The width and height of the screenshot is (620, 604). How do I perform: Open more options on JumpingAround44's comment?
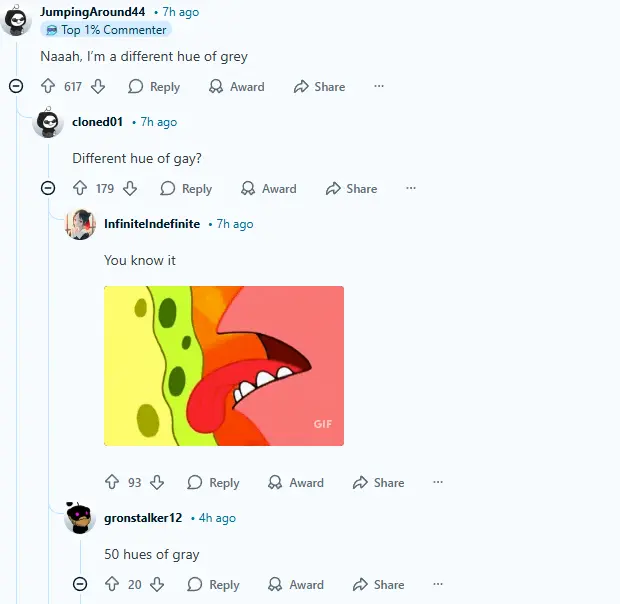[379, 86]
